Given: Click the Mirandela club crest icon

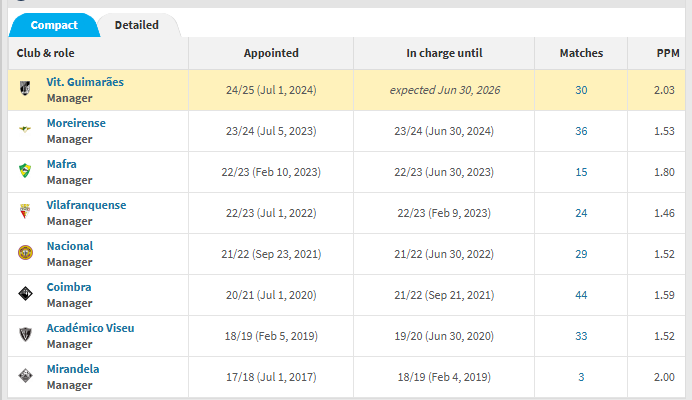Looking at the screenshot, I should pyautogui.click(x=25, y=375).
